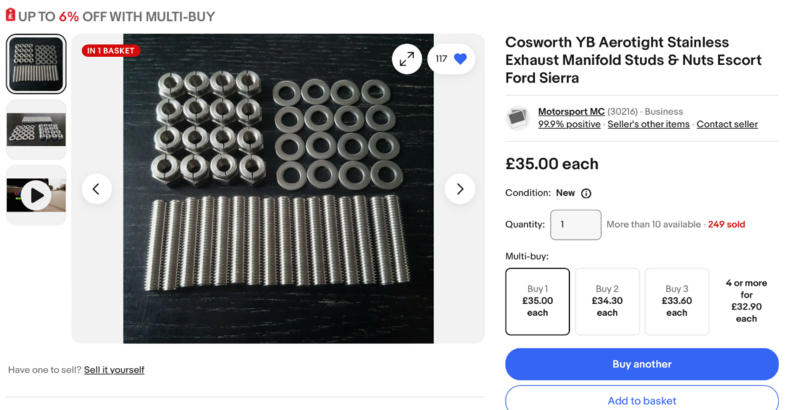Open the first studs thumbnail image

36,65
